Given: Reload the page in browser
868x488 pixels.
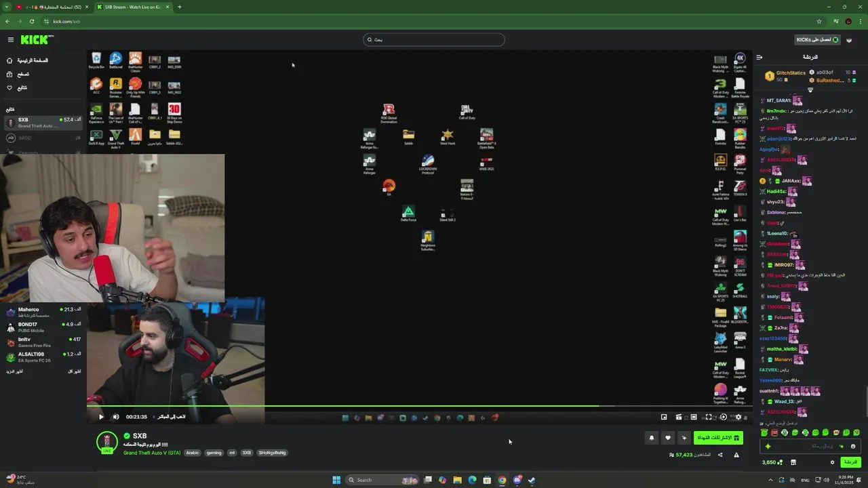Looking at the screenshot, I should pyautogui.click(x=31, y=21).
